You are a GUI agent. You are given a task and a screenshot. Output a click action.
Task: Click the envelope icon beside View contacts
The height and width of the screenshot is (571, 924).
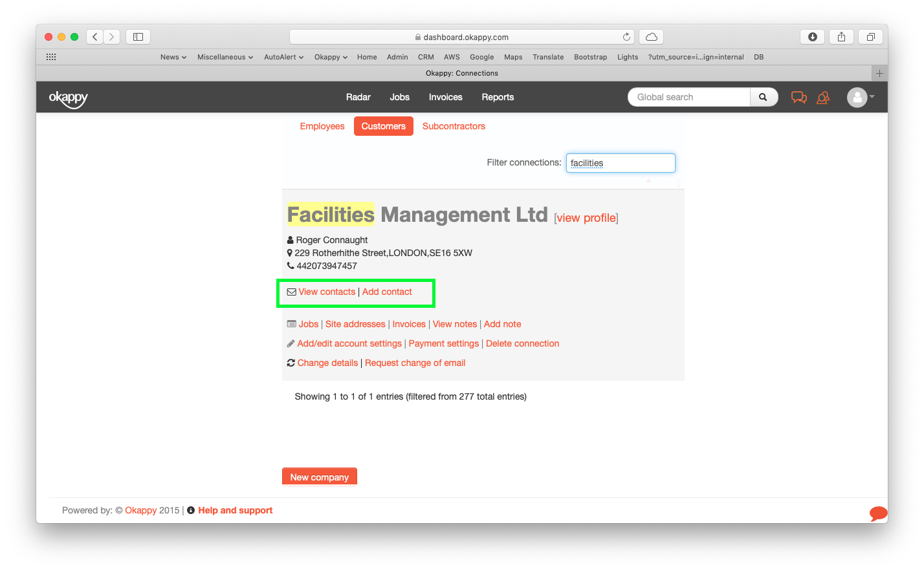point(291,292)
